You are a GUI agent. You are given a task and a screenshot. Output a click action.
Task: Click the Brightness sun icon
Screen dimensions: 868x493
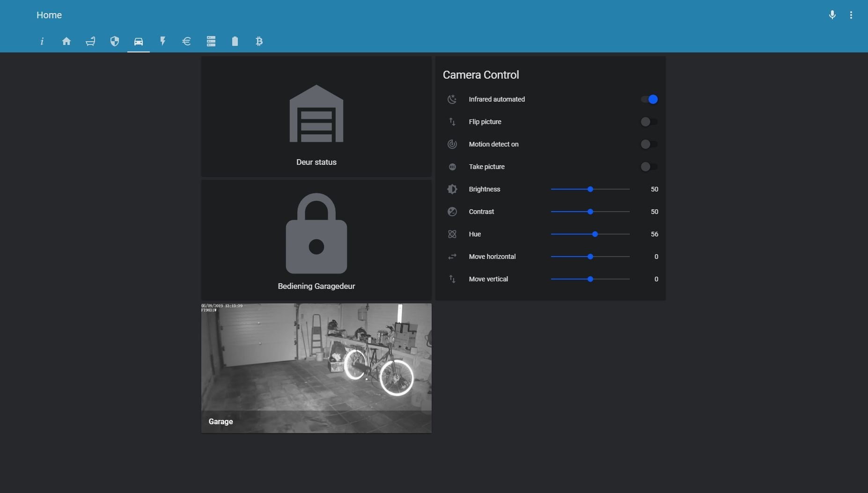click(452, 189)
